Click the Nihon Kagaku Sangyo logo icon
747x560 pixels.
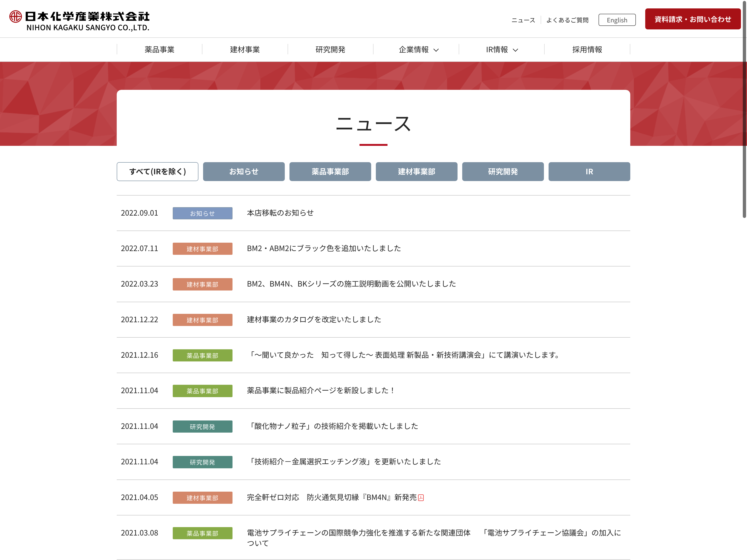click(x=16, y=17)
